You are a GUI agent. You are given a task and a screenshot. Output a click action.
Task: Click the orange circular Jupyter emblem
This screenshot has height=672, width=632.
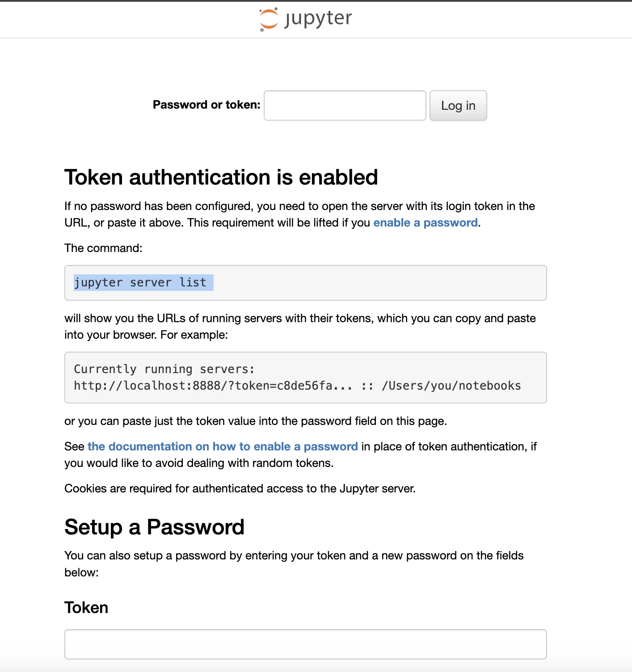click(x=269, y=18)
